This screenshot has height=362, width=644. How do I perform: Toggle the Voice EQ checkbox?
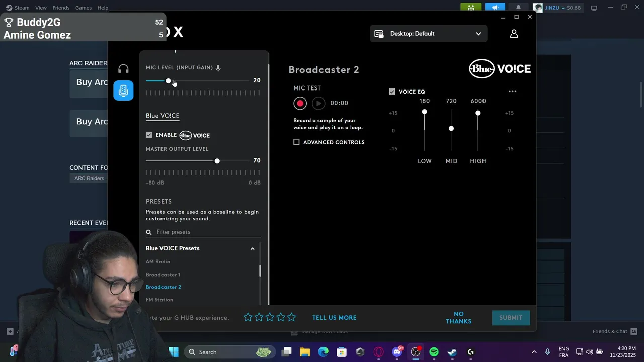[x=392, y=92]
